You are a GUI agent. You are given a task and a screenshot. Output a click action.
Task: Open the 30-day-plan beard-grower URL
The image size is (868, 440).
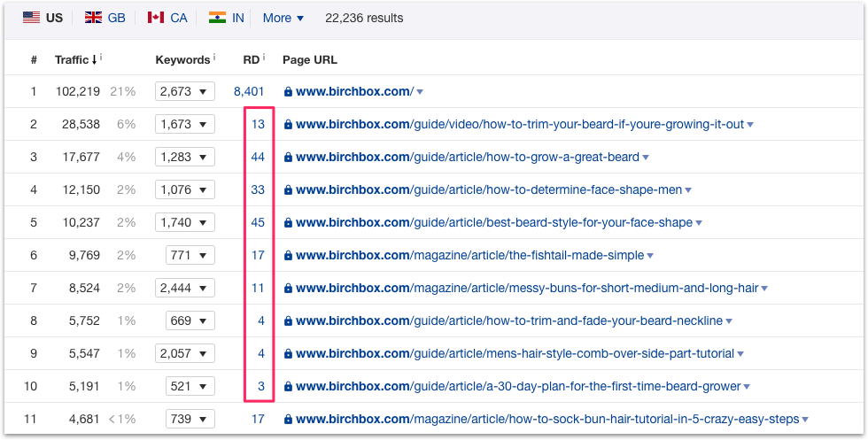click(x=518, y=386)
